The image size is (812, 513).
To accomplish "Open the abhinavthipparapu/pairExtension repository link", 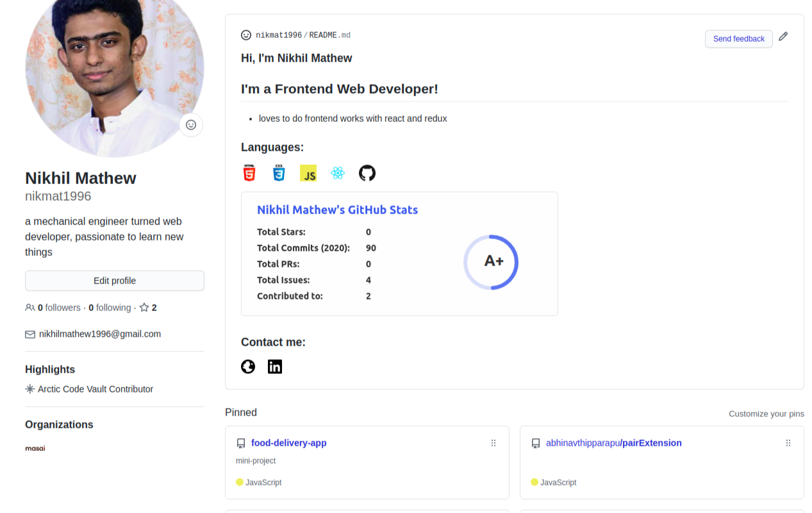I will point(613,443).
